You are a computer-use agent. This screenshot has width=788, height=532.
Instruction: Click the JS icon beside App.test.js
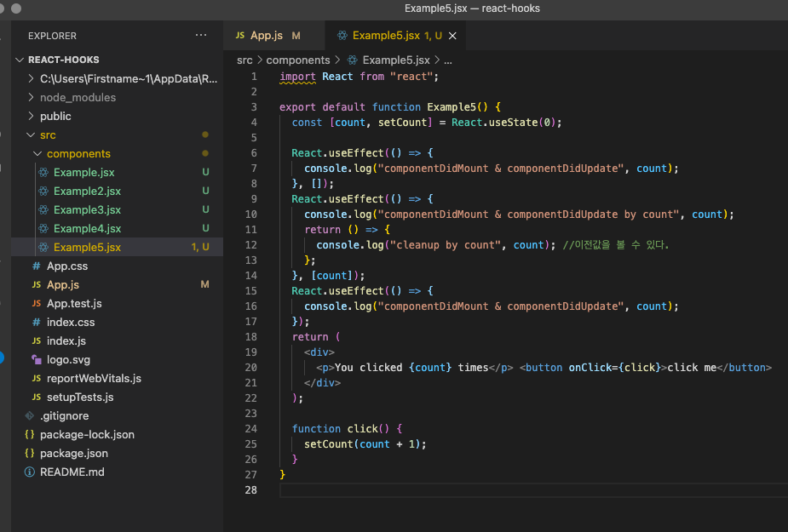pos(36,303)
